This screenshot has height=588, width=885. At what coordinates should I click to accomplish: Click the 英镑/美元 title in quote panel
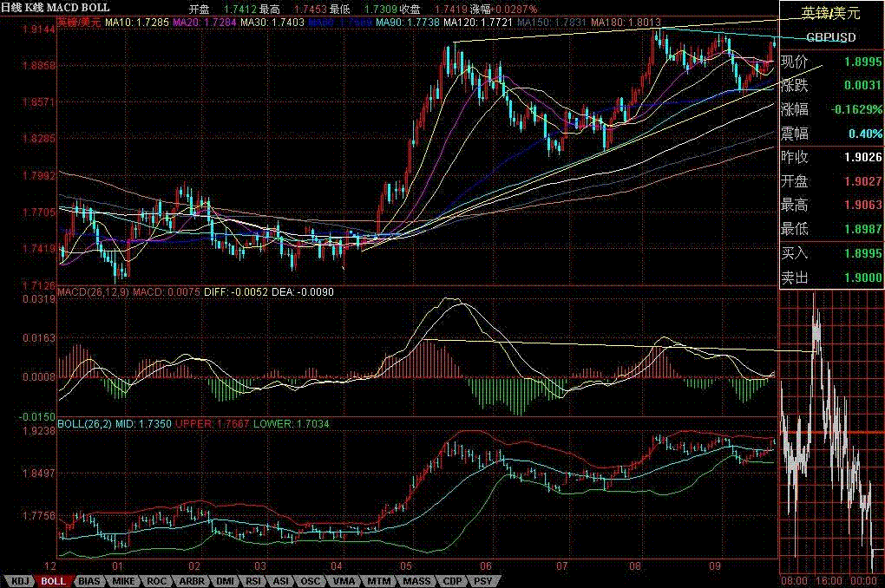830,13
